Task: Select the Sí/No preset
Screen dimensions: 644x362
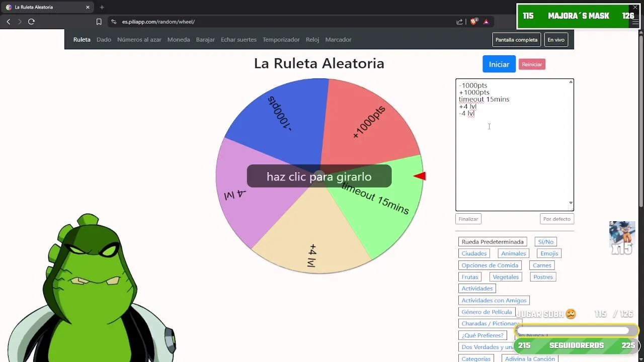Action: (x=545, y=242)
